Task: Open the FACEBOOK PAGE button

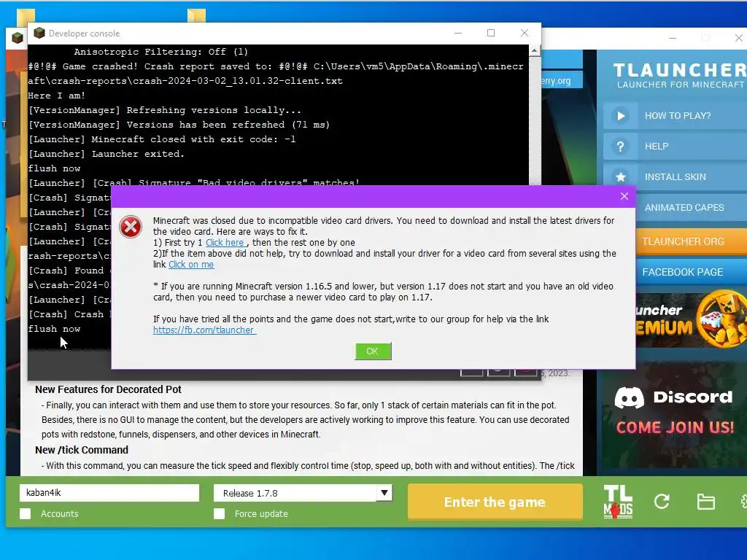Action: [691, 272]
